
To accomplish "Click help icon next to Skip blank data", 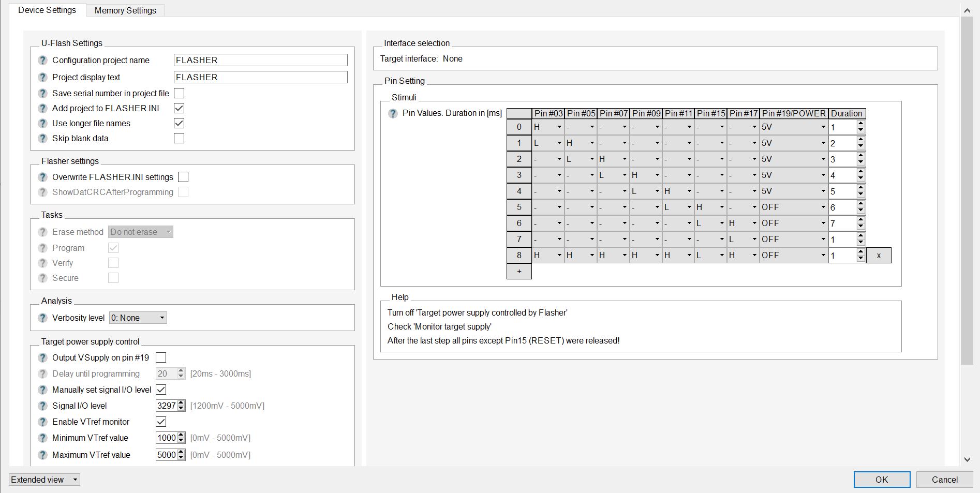I will 43,139.
